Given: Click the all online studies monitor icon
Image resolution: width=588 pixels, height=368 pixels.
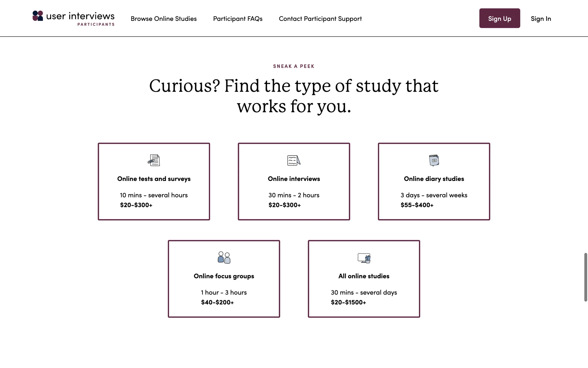Looking at the screenshot, I should [364, 258].
